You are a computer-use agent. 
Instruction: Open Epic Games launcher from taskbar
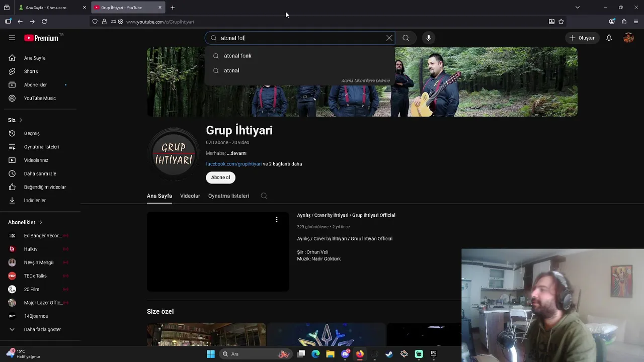pyautogui.click(x=434, y=354)
